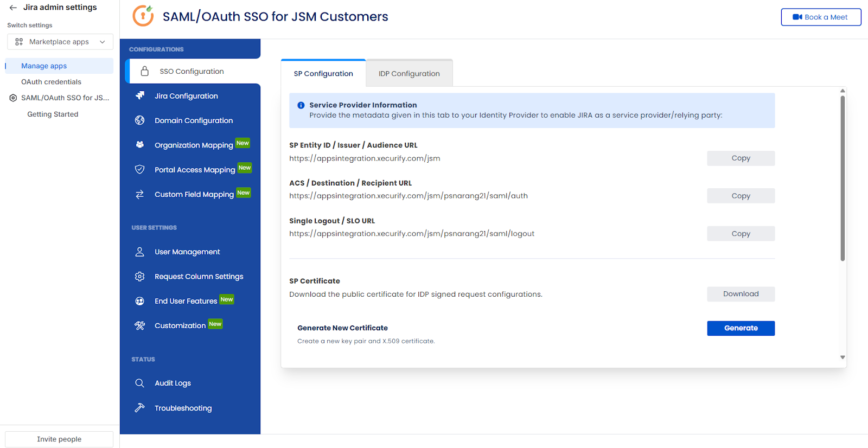The width and height of the screenshot is (868, 448).
Task: Open OAuth credentials link
Action: point(51,82)
